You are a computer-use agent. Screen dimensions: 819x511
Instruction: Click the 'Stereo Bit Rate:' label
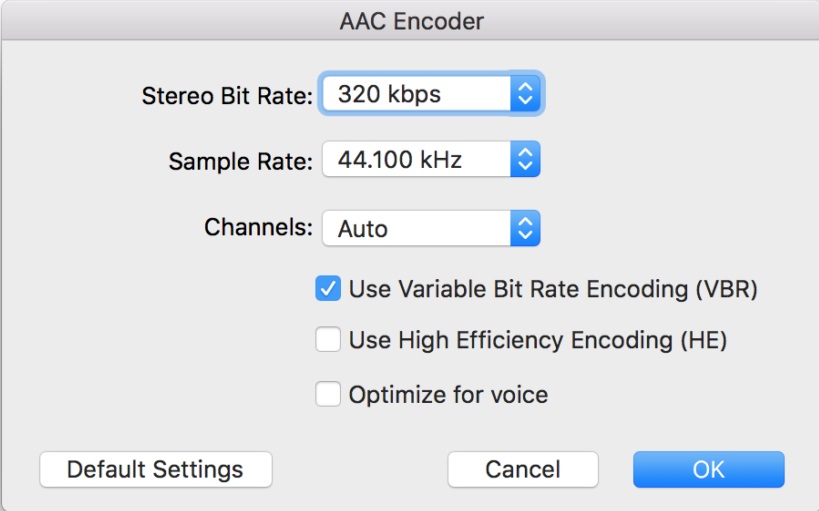point(227,96)
